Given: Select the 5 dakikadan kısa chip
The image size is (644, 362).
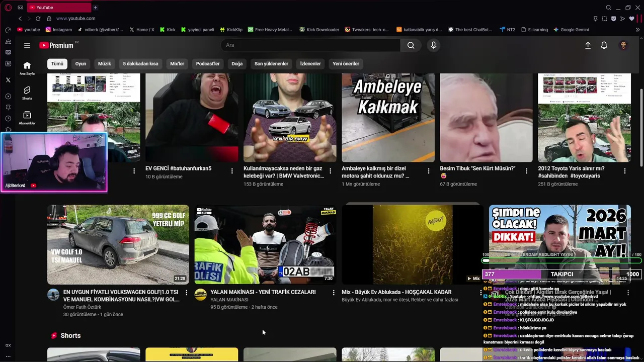Looking at the screenshot, I should tap(140, 64).
